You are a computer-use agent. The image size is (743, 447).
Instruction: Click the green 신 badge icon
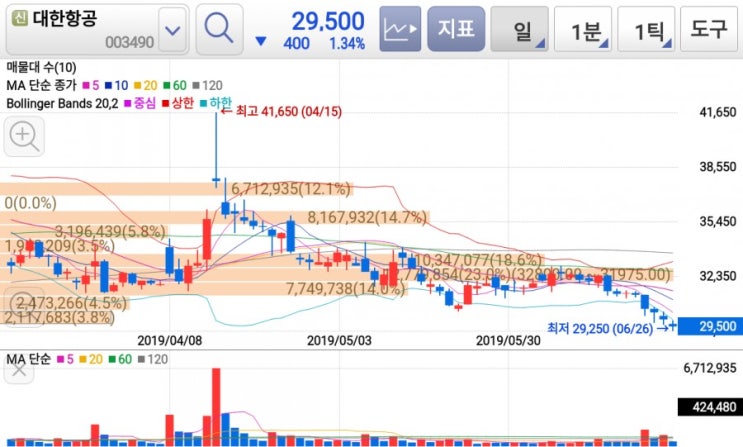pyautogui.click(x=19, y=18)
